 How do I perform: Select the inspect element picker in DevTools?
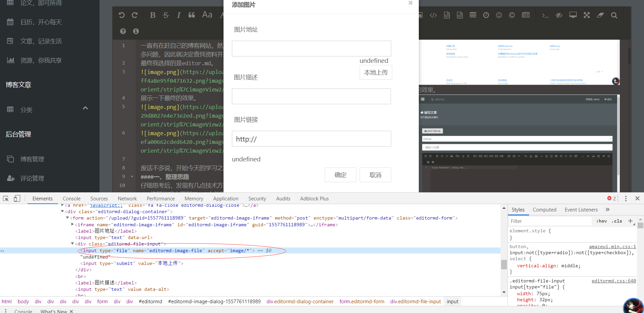pyautogui.click(x=5, y=198)
